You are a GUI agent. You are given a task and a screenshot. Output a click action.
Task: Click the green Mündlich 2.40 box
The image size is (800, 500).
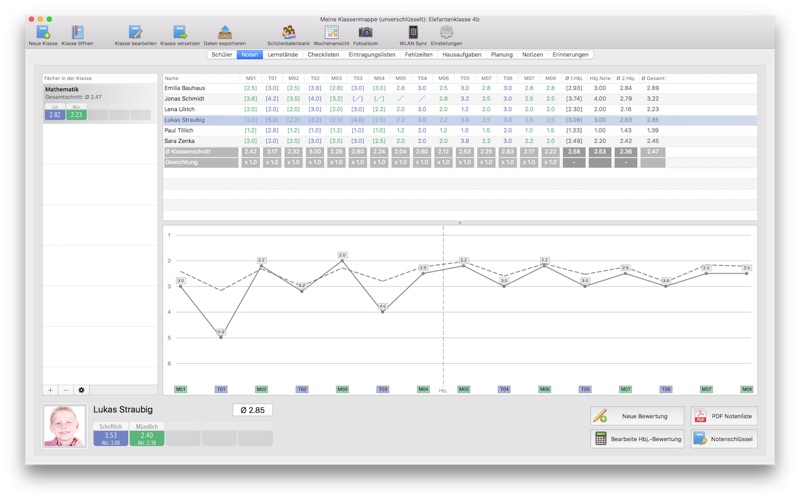(x=147, y=438)
